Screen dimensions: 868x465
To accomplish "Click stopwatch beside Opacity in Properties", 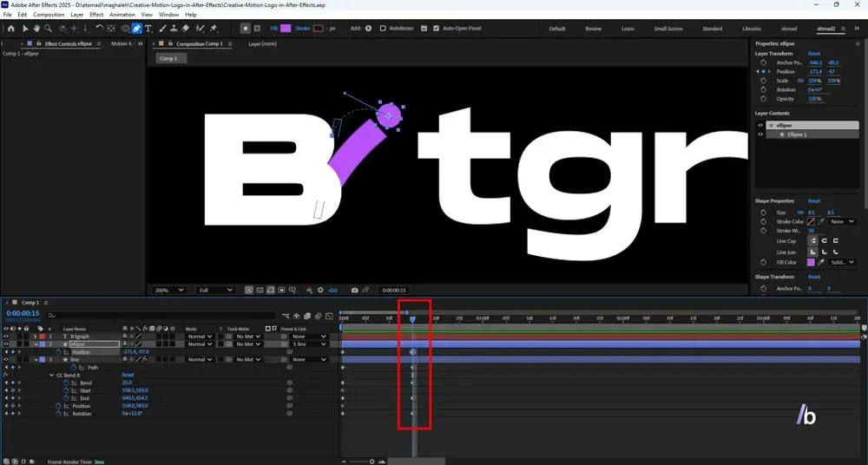I will coord(763,99).
